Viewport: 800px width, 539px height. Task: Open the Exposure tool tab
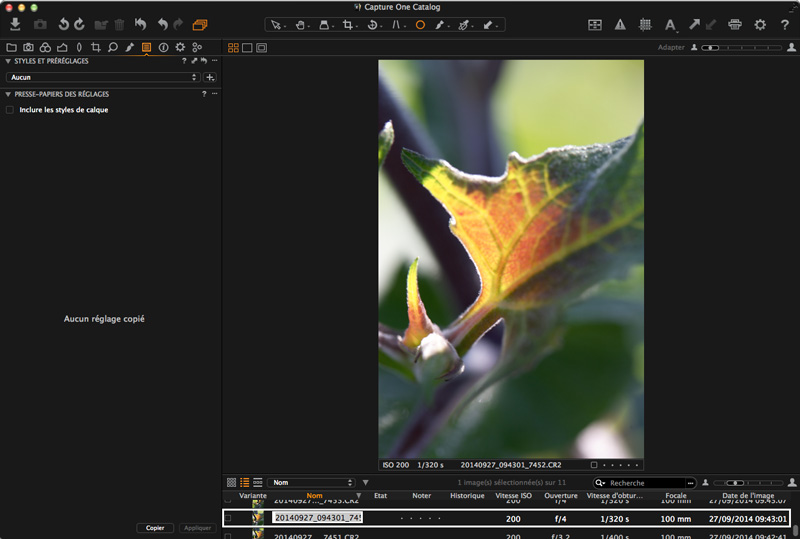[x=62, y=47]
